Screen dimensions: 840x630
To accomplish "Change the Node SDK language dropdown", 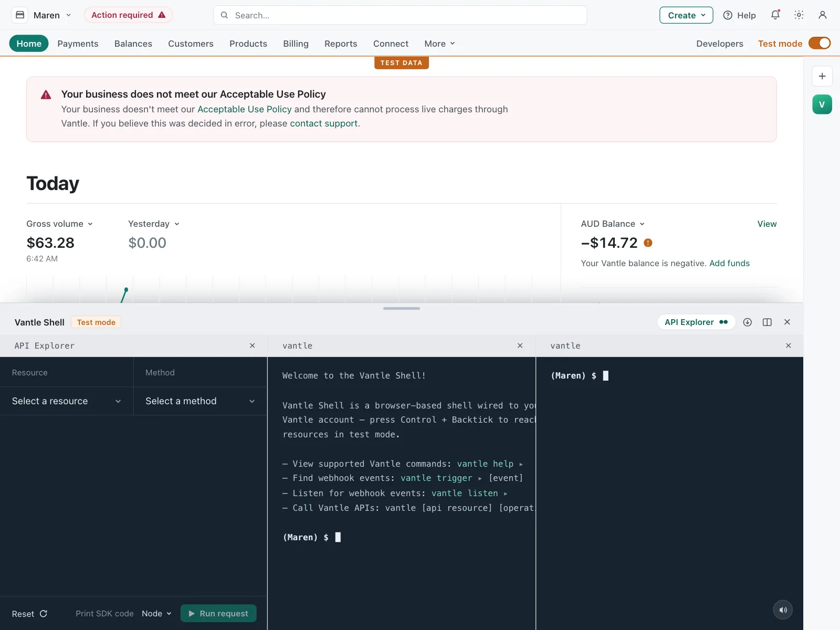I will 156,614.
